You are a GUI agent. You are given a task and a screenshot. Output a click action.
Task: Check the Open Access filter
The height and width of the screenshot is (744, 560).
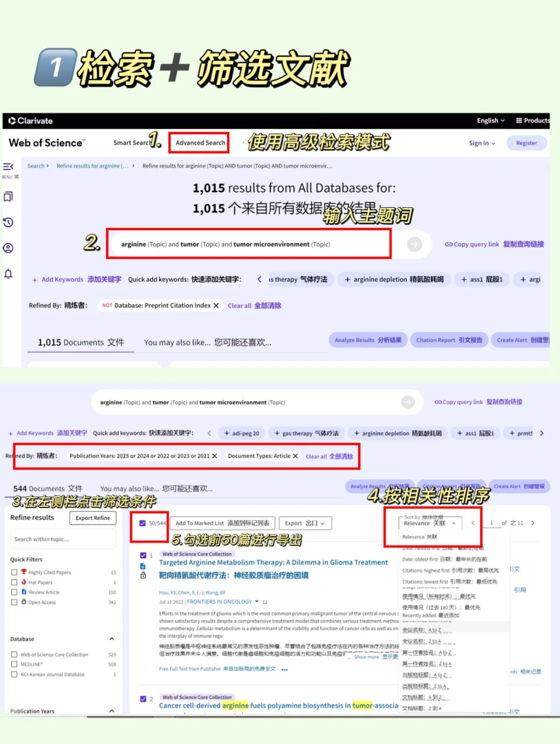pos(15,602)
